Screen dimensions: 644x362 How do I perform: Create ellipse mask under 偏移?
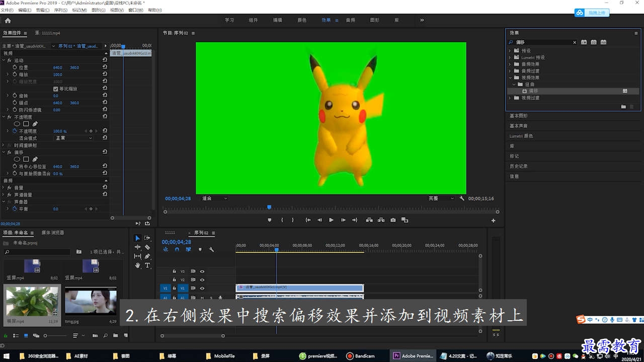click(17, 159)
